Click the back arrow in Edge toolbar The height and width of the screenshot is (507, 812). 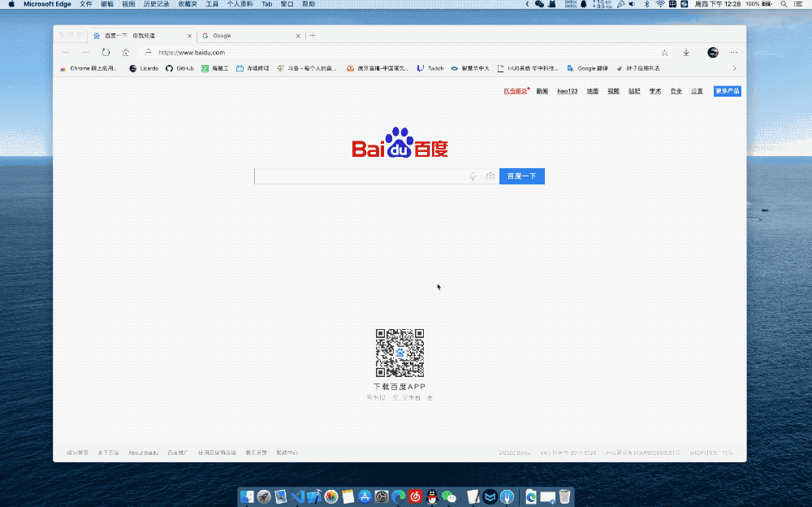click(x=66, y=52)
